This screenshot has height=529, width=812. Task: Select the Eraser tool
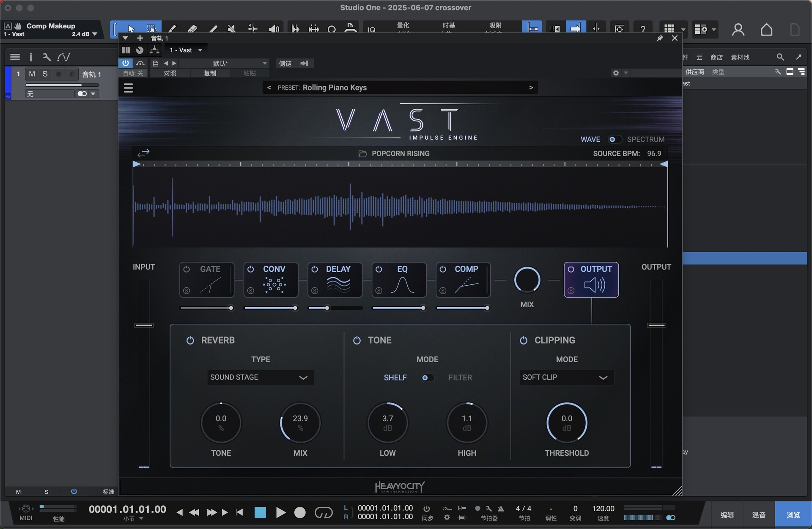pos(192,29)
